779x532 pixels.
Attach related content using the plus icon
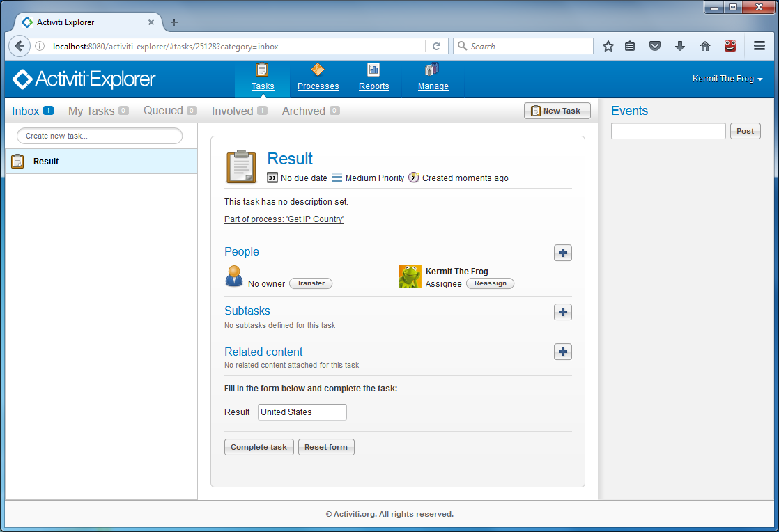pos(562,352)
